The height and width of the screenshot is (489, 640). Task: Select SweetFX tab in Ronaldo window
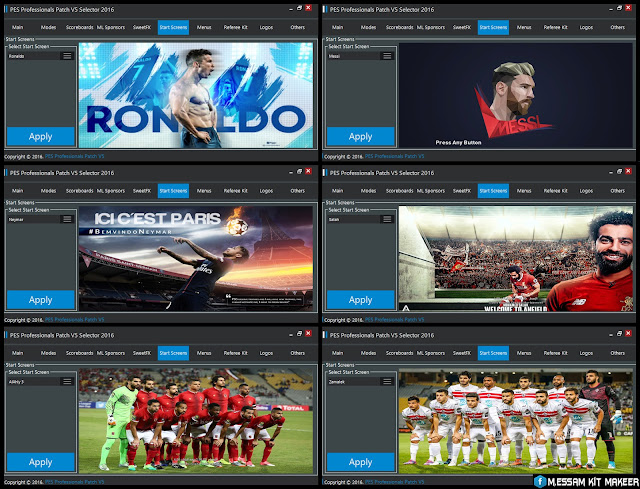pos(142,27)
